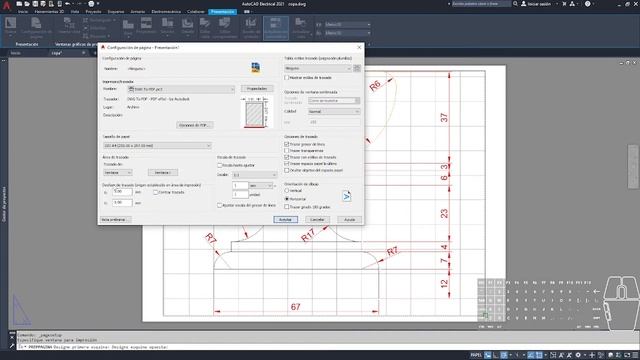
Task: Click the customization menu icon at status bar end
Action: 636,355
